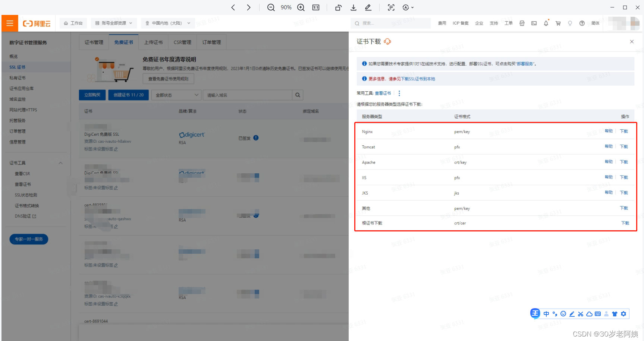Screen dimensions: 644x341
Task: Switch to the 订单管理 tab
Action: pos(211,42)
